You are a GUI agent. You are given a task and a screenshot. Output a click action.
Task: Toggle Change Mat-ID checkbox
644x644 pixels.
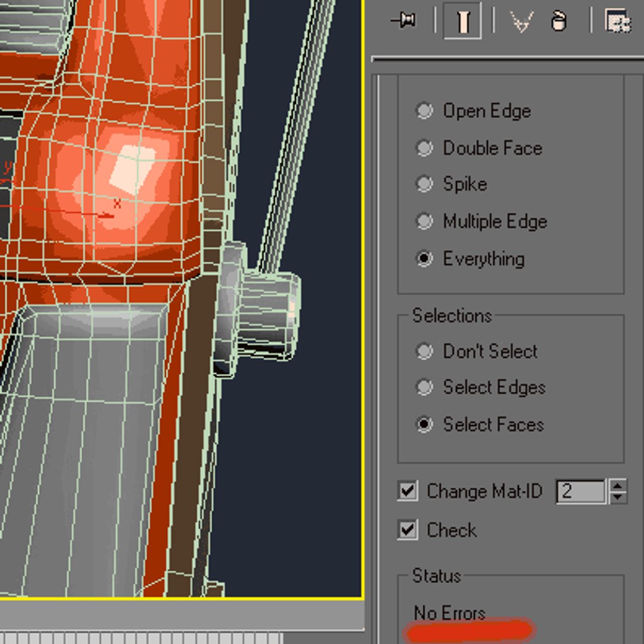tap(407, 491)
